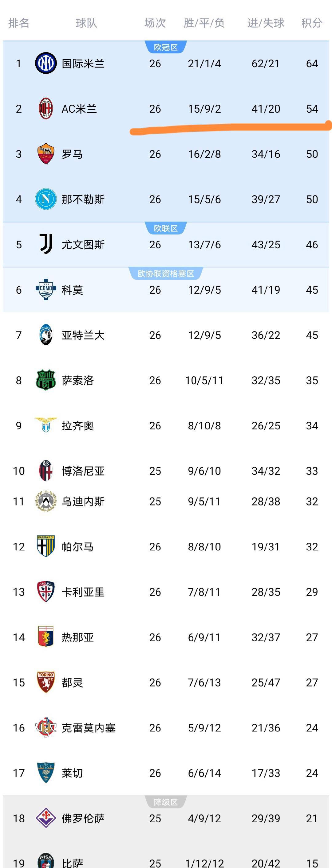This screenshot has height=868, width=332.
Task: Open the 拉齐奥 team name link
Action: [77, 426]
